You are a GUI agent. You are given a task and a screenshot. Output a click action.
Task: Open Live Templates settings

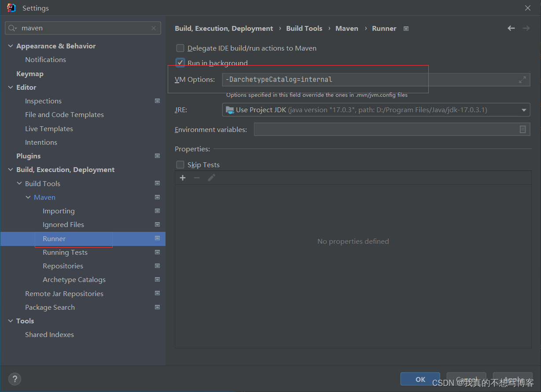49,128
